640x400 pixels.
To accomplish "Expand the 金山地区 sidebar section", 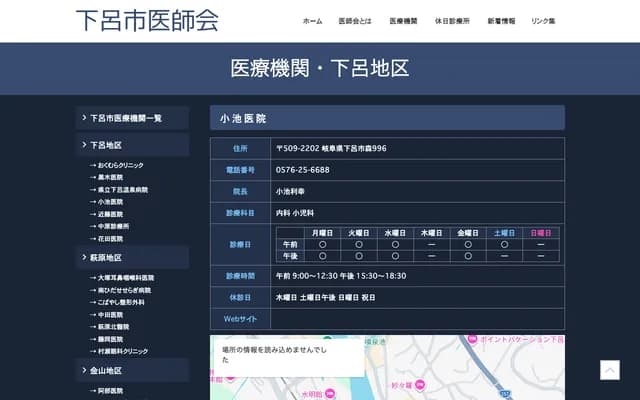I will point(132,370).
